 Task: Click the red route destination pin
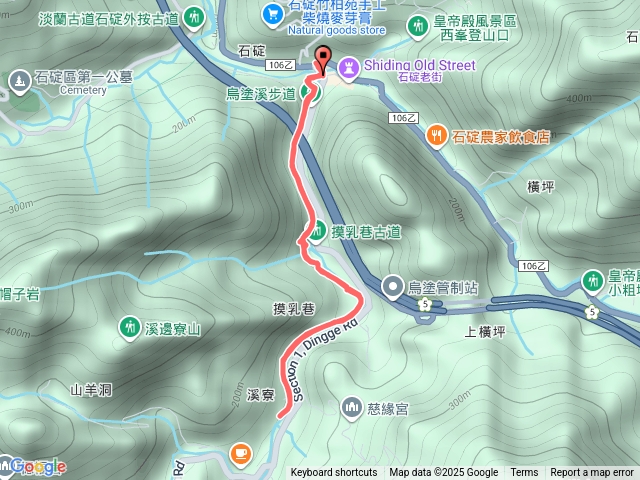(x=323, y=60)
